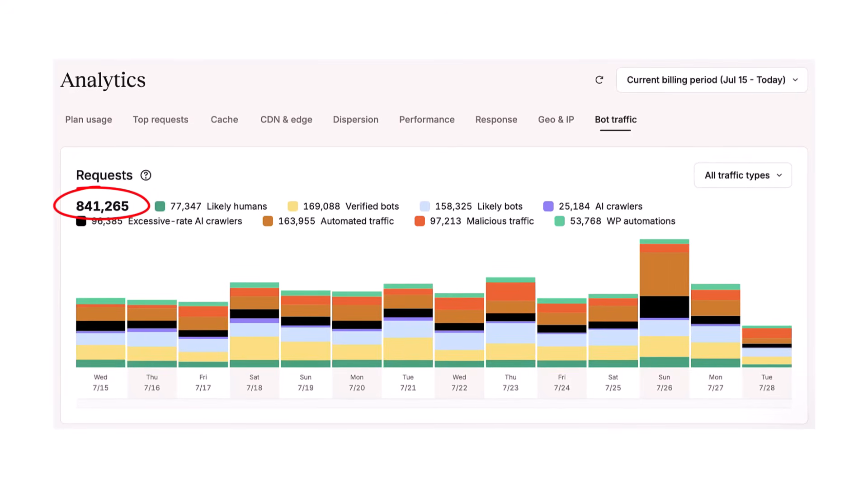Open the Cache tab
Screen dimensions: 868x488
224,120
